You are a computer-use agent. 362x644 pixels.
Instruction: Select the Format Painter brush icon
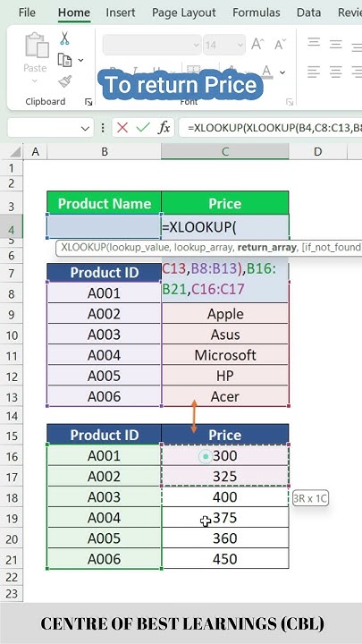pyautogui.click(x=65, y=81)
